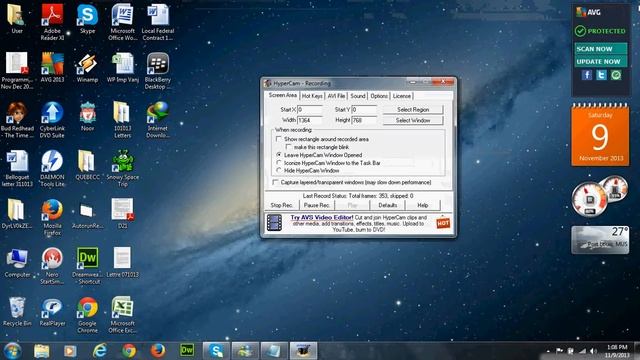This screenshot has width=640, height=360.
Task: Click the weather gadget showing 27°
Action: (x=600, y=239)
